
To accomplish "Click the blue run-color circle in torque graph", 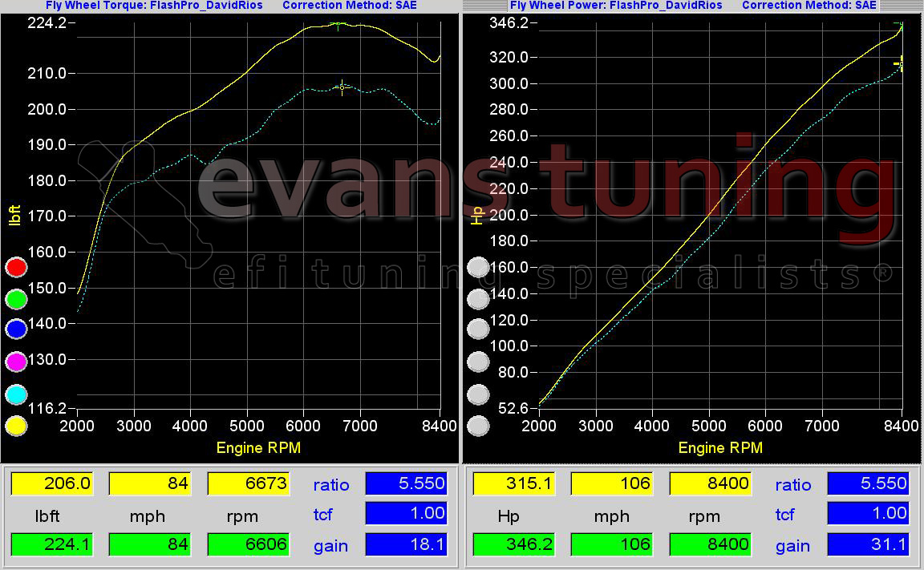I will (16, 329).
